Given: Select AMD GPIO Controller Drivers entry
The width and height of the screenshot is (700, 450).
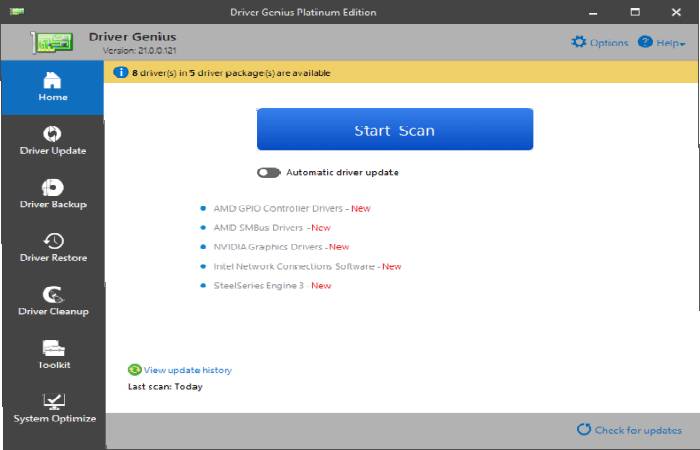Looking at the screenshot, I should click(292, 208).
